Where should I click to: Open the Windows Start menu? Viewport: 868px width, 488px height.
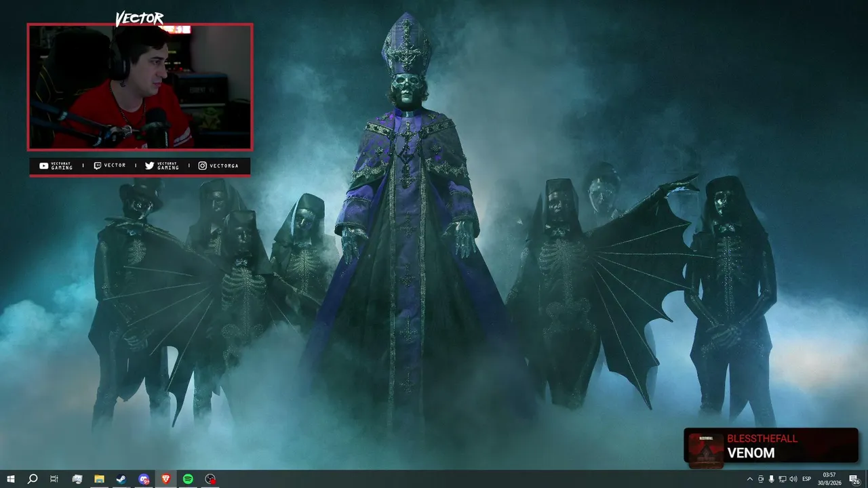click(x=11, y=479)
